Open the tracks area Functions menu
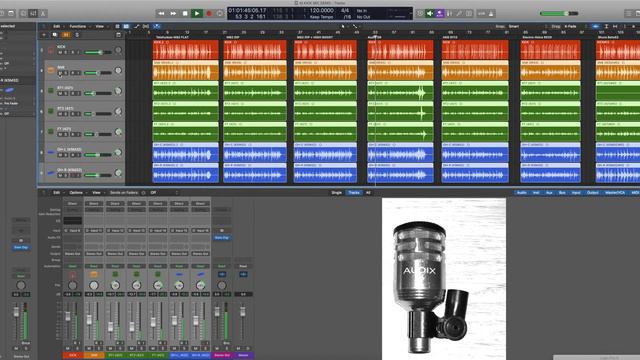 coord(78,26)
